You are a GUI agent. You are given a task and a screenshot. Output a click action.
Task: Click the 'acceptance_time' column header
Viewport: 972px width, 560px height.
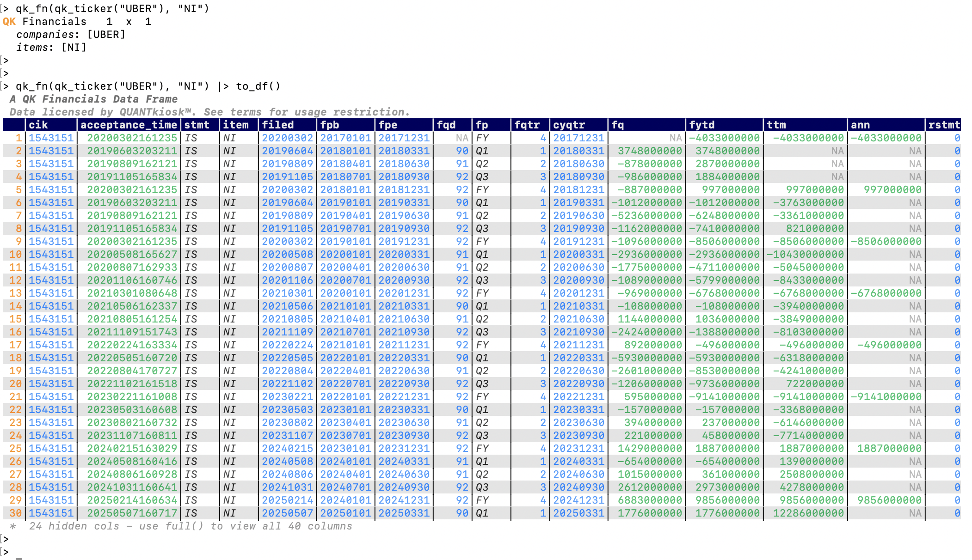(x=129, y=125)
